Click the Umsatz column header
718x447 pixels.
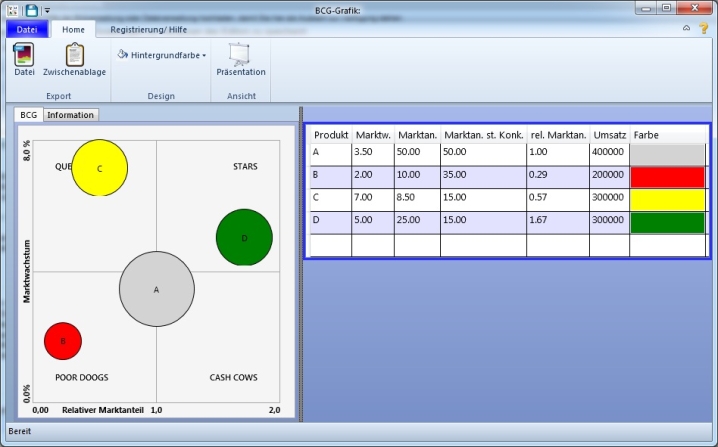click(x=608, y=135)
